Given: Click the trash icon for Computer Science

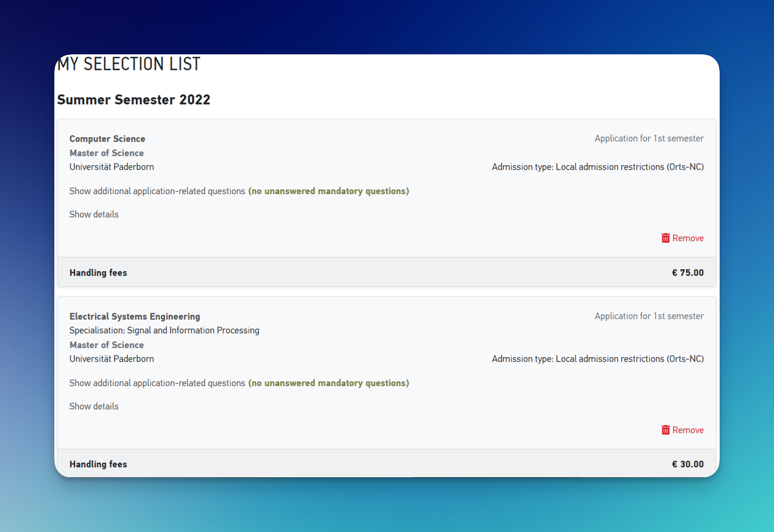Looking at the screenshot, I should tap(665, 238).
